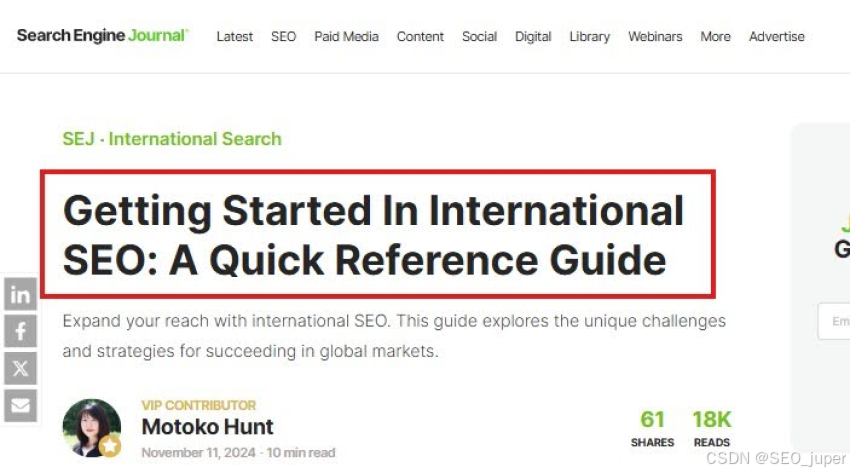The height and width of the screenshot is (473, 850).
Task: Open the Latest menu item
Action: (x=235, y=37)
